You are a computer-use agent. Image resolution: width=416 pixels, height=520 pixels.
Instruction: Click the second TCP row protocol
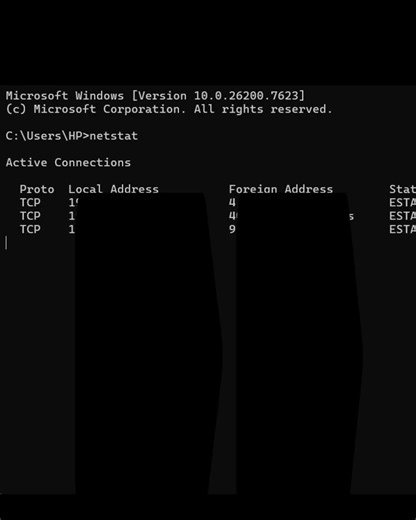tap(30, 216)
